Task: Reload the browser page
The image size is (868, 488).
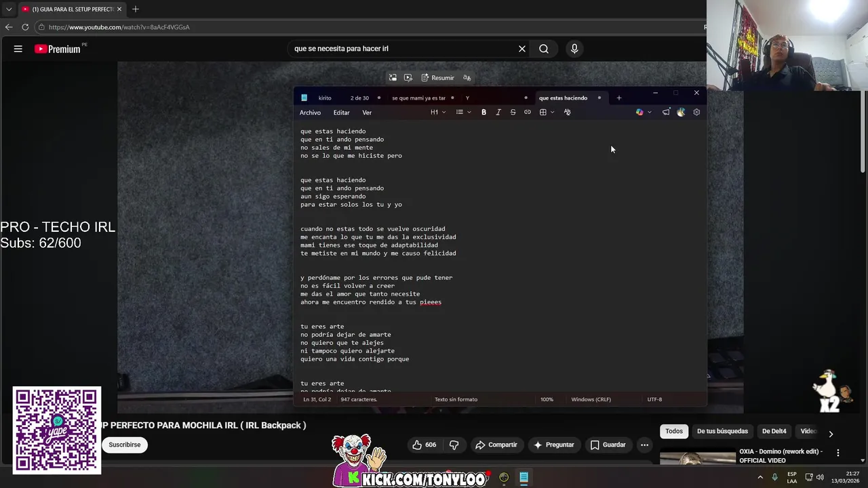Action: point(25,27)
